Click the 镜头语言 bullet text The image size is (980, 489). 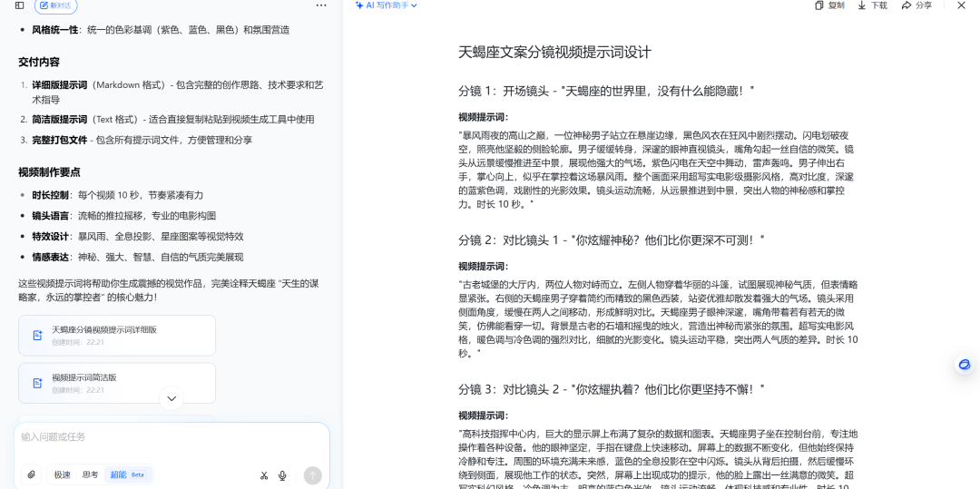point(123,216)
